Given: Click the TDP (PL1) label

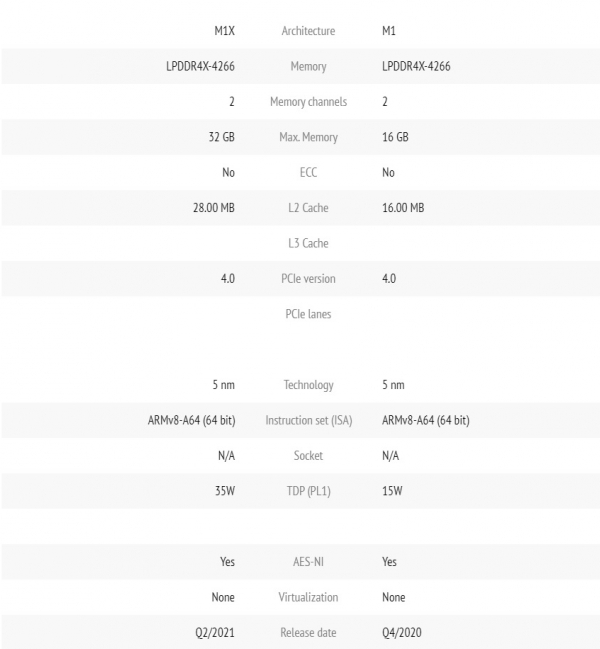Looking at the screenshot, I should pyautogui.click(x=308, y=491).
